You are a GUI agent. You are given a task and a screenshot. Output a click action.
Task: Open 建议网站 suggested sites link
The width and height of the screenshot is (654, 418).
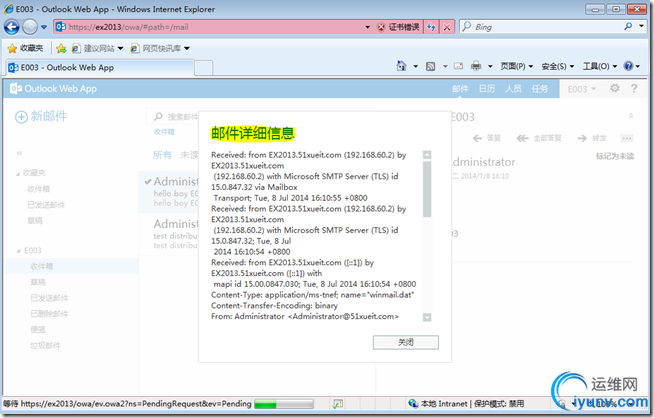point(97,48)
